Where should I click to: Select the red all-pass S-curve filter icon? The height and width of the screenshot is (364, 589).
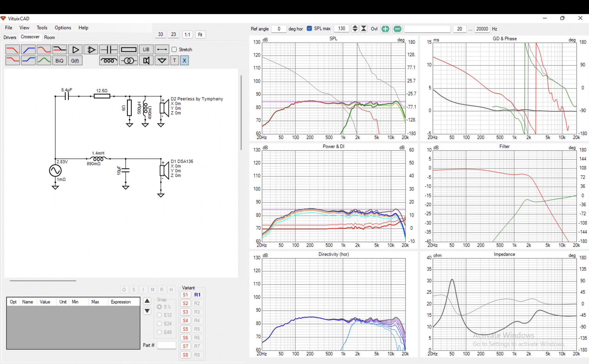click(x=44, y=50)
